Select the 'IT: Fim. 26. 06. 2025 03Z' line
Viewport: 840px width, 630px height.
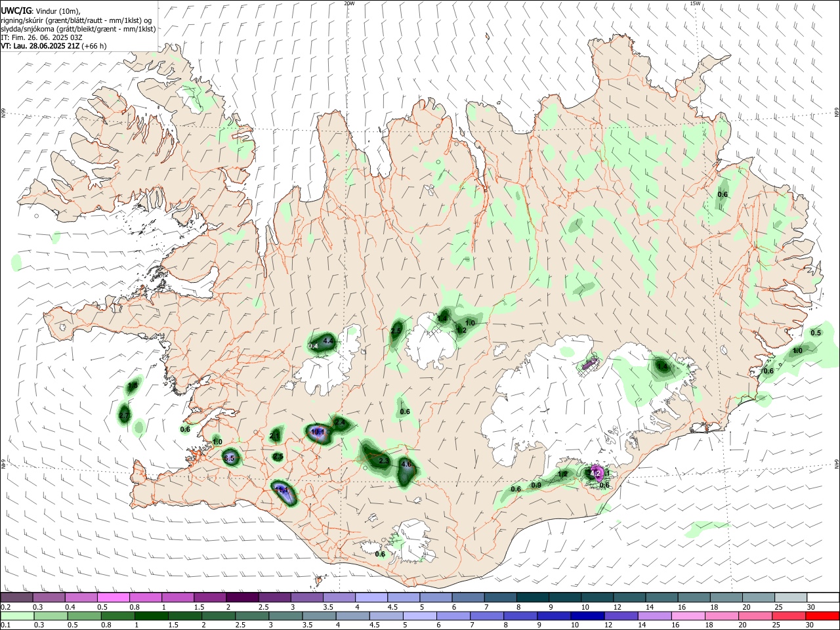click(x=41, y=37)
